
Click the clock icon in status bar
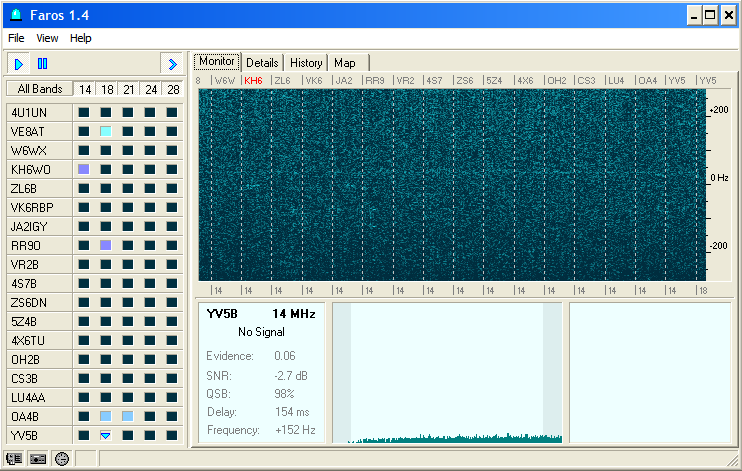[62, 458]
